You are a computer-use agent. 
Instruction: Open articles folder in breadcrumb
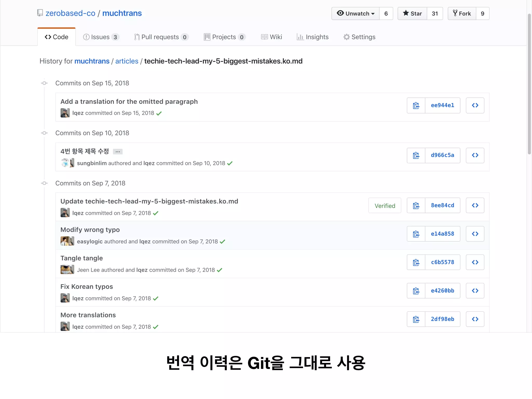(x=127, y=61)
